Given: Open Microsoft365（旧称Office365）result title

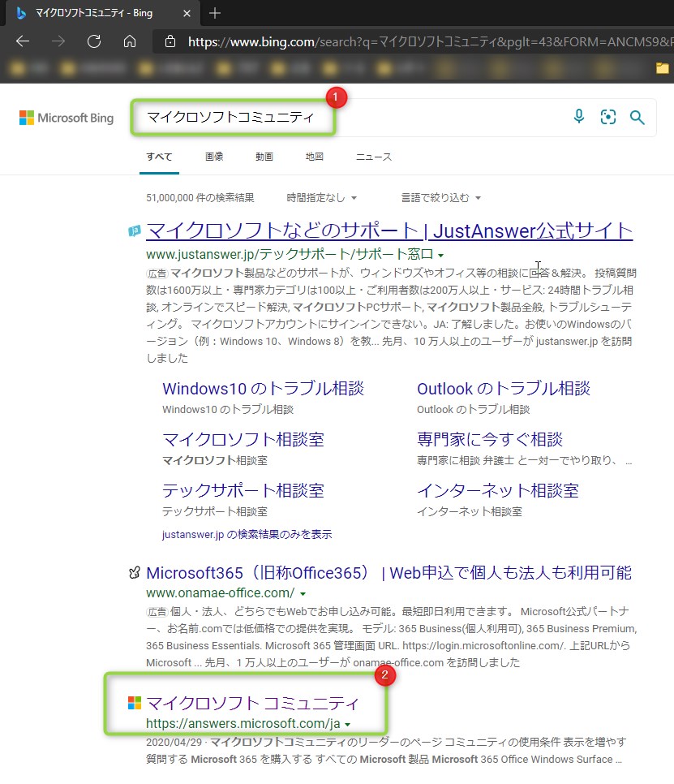Looking at the screenshot, I should [389, 572].
